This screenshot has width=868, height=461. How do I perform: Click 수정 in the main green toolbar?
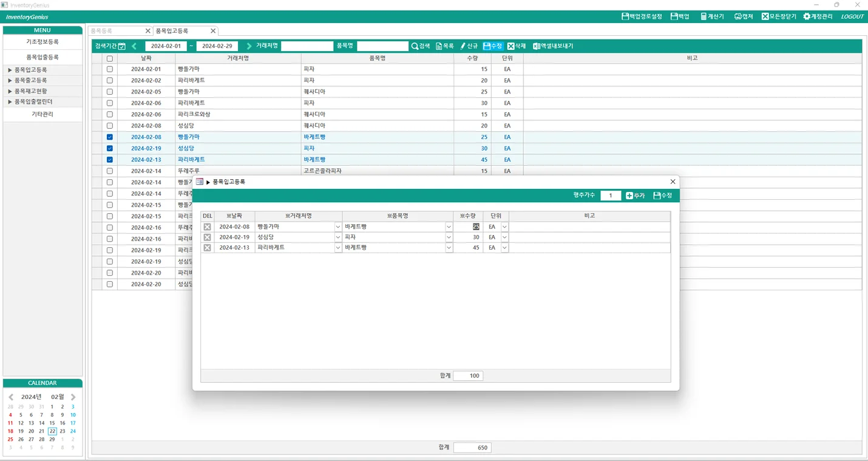(x=492, y=46)
